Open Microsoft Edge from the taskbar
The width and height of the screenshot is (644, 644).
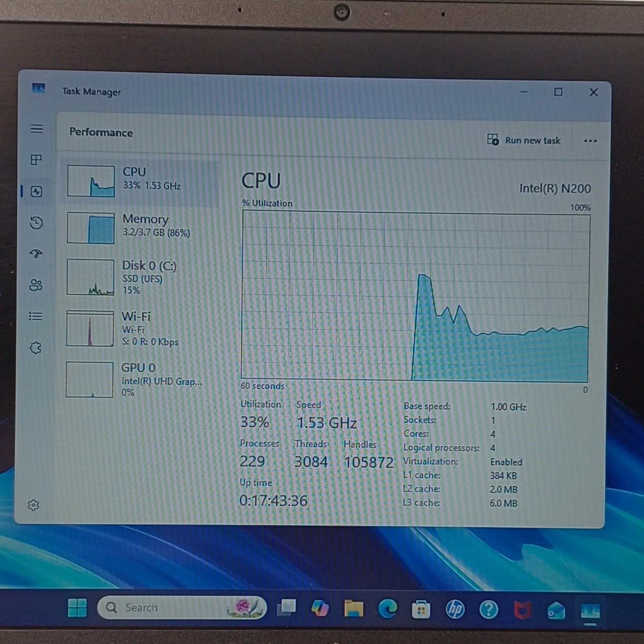(x=387, y=609)
